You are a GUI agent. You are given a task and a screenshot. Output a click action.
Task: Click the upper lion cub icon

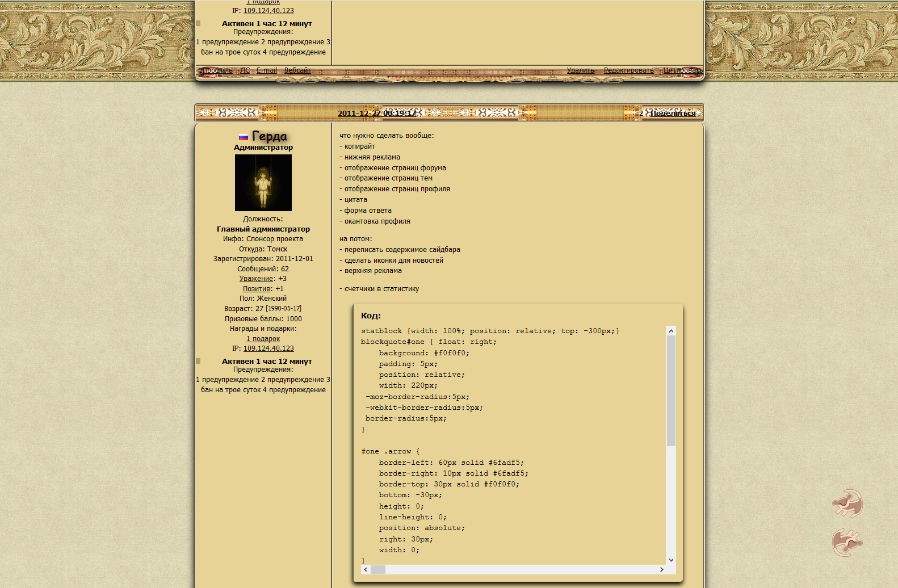(847, 503)
